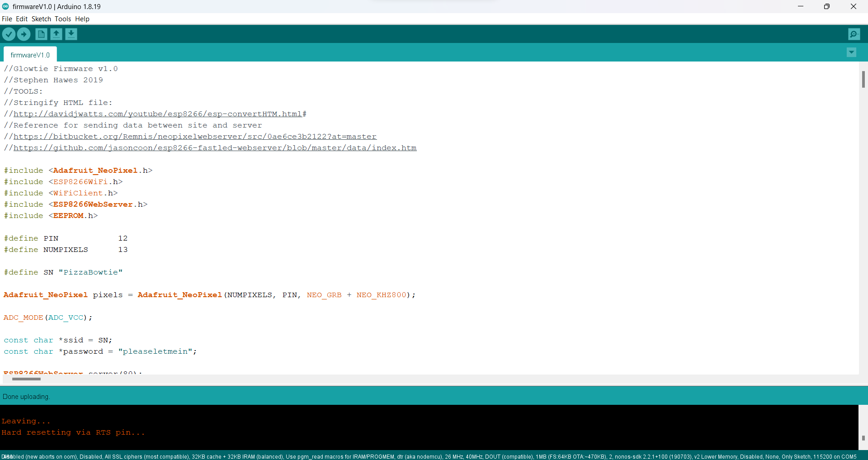Save the sketch using the down-arrow icon
Image resolution: width=868 pixels, height=460 pixels.
pyautogui.click(x=71, y=34)
